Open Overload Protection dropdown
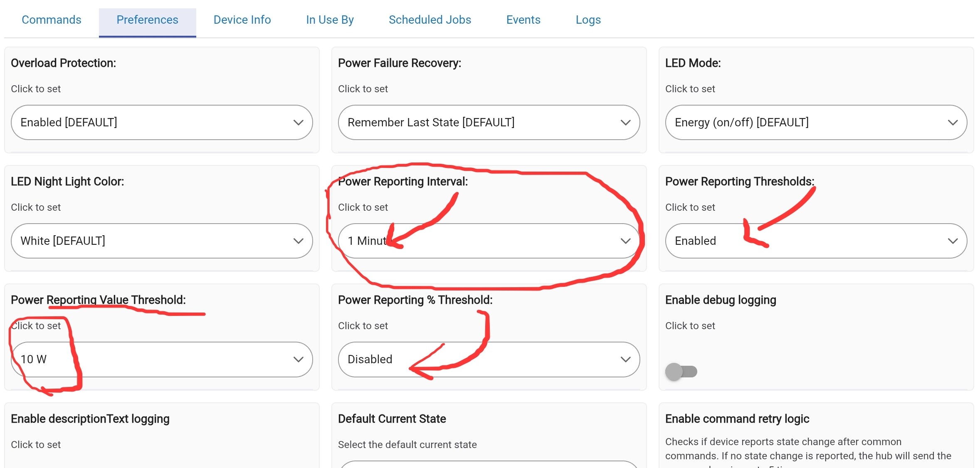The image size is (980, 468). tap(161, 122)
